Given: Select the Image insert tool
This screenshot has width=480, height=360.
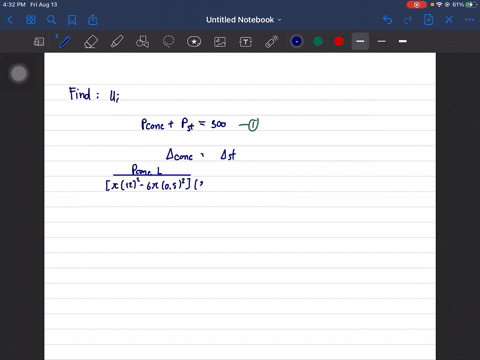Looking at the screenshot, I should tap(220, 42).
